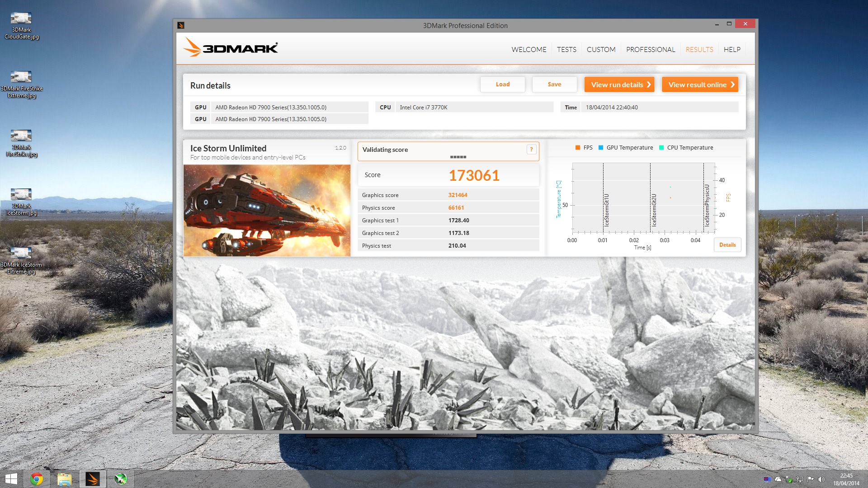Open the Windows Start button
Image resolution: width=868 pixels, height=488 pixels.
click(11, 479)
